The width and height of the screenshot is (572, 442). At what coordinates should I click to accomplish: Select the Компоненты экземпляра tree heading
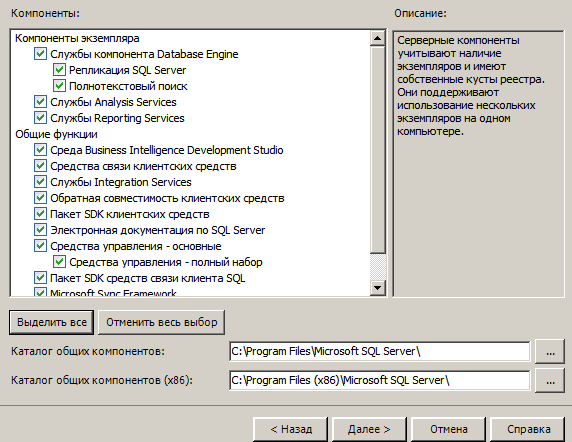coord(77,38)
